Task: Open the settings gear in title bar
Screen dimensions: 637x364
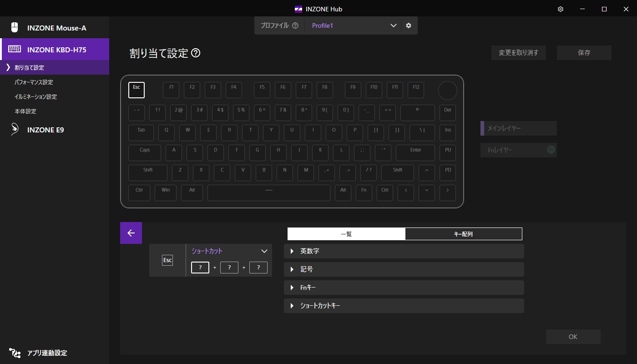Action: click(x=561, y=9)
